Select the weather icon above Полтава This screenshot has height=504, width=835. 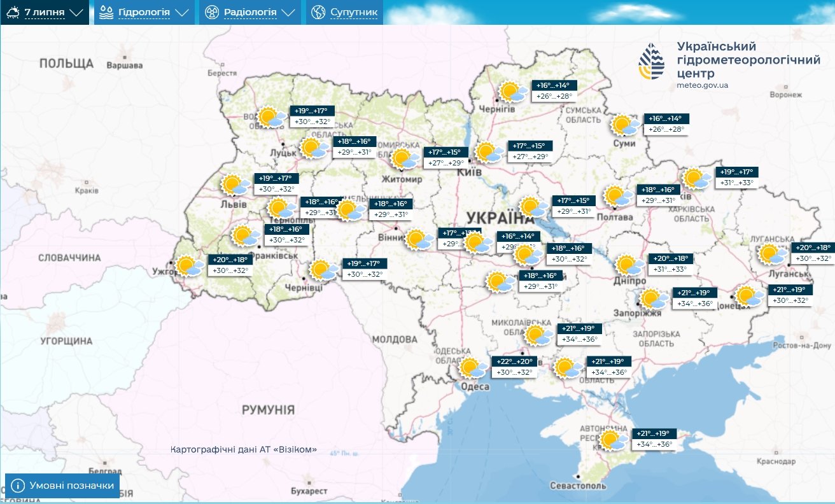pos(618,197)
